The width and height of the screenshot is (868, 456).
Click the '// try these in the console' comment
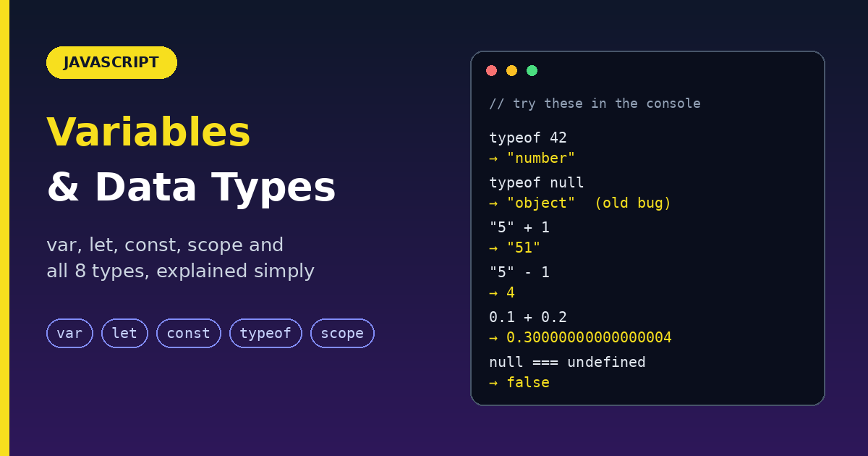595,104
